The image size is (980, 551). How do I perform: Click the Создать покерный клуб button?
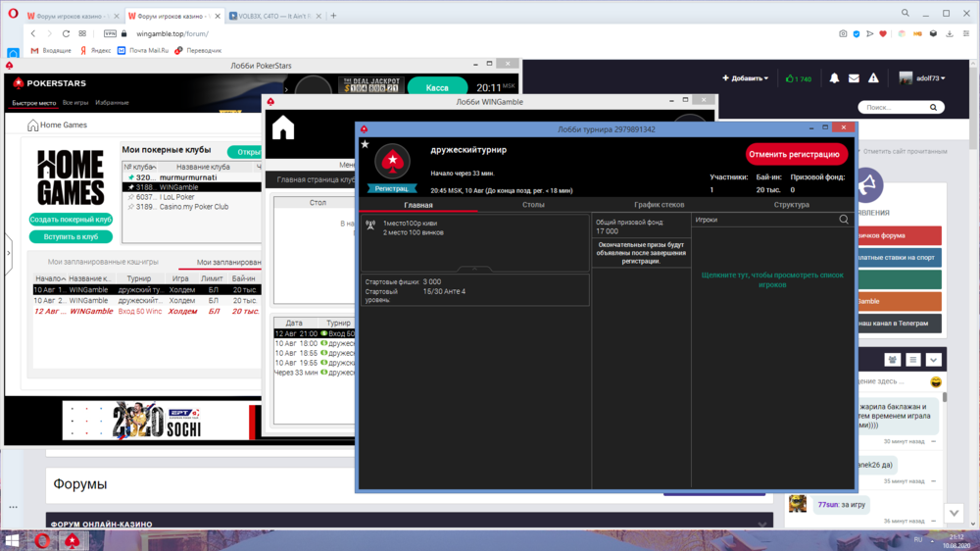coord(71,220)
